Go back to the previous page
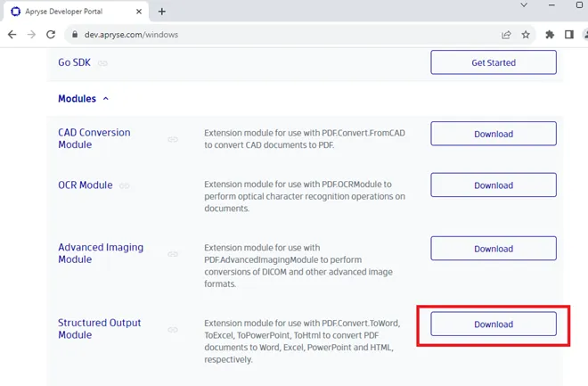The image size is (588, 386). (12, 35)
